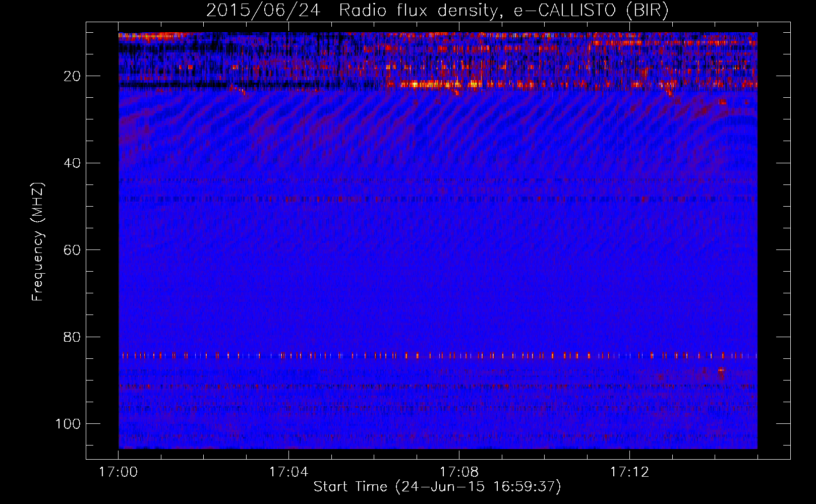Click the "Frequency (MHZ)" axis label
Screen dimensions: 816x504
pyautogui.click(x=38, y=241)
